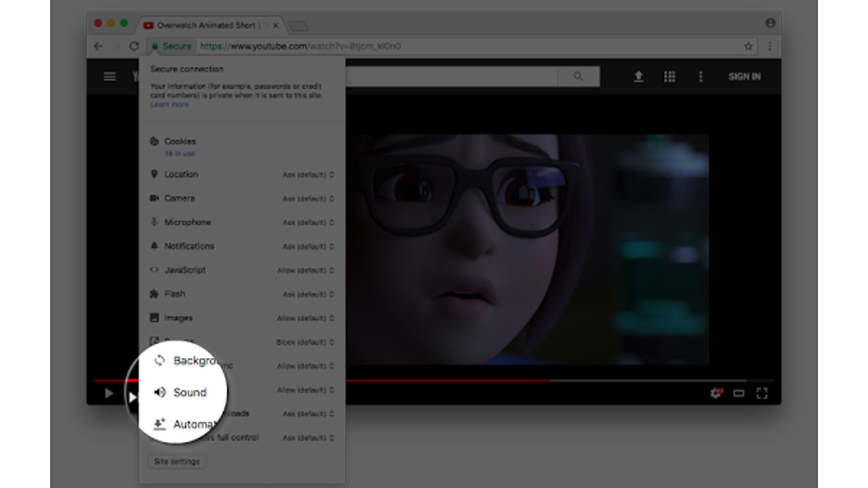Click the Notifications label text
This screenshot has height=488, width=868.
click(x=189, y=246)
